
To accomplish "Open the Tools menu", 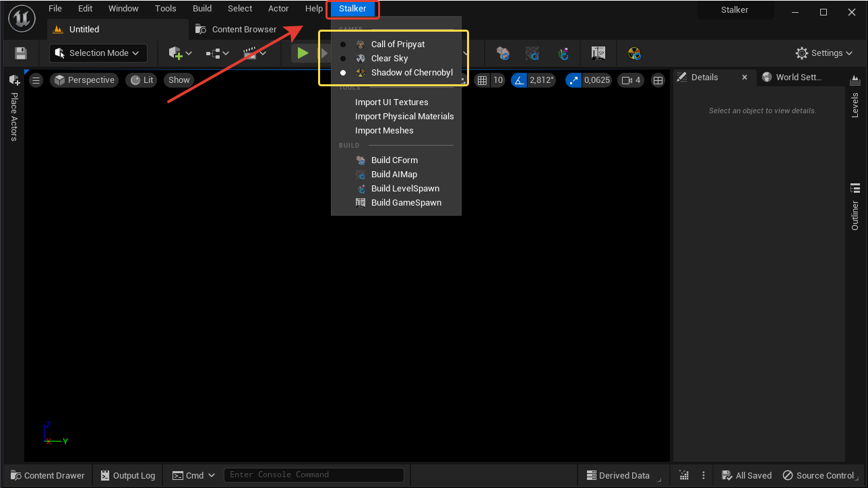I will click(166, 9).
